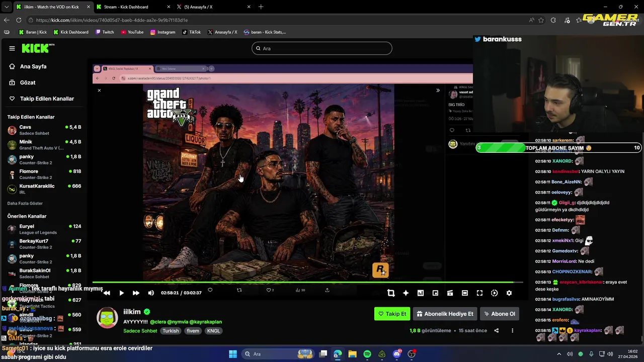Screen dimensions: 644x362
Task: Open File Explorer from the taskbar
Action: click(352, 354)
